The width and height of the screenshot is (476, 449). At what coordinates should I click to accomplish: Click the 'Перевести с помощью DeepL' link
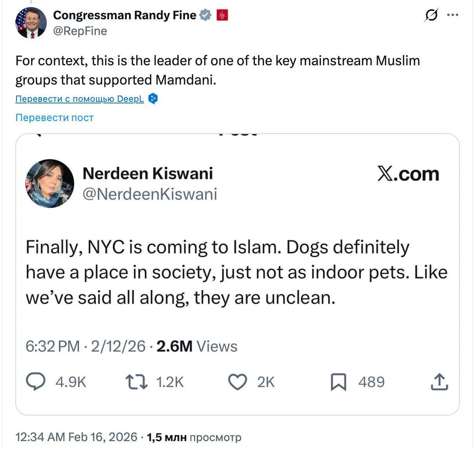[79, 99]
